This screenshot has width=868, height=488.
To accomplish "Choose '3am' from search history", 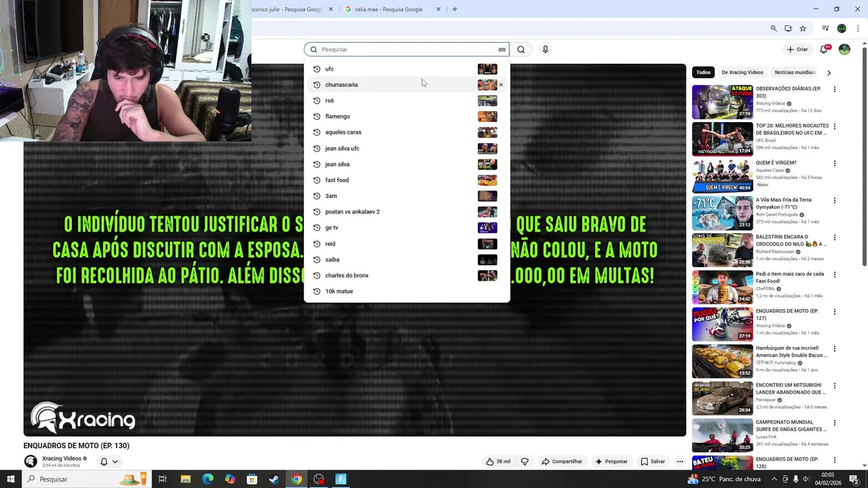I will (x=407, y=196).
